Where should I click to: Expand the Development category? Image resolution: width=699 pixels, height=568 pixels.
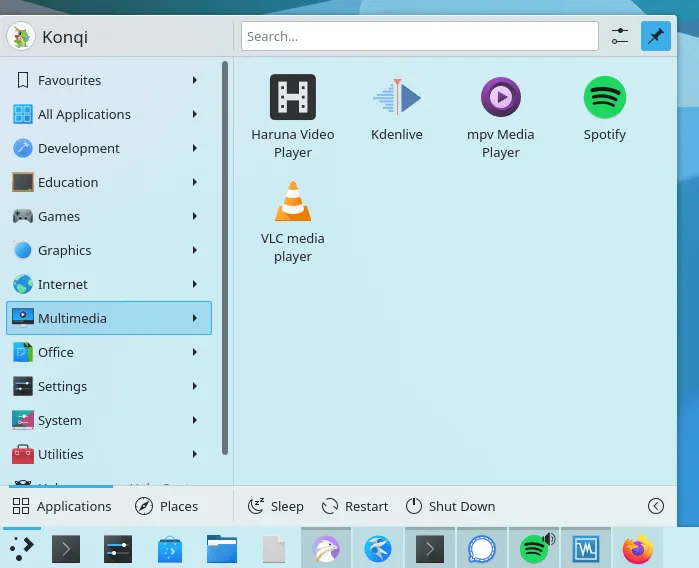(x=108, y=148)
